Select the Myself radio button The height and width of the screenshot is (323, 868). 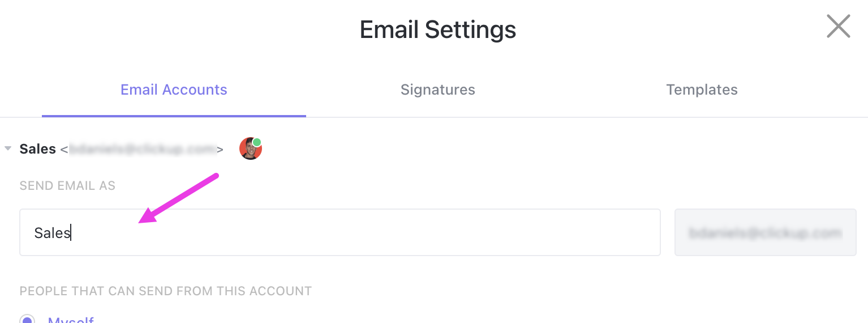click(x=27, y=320)
